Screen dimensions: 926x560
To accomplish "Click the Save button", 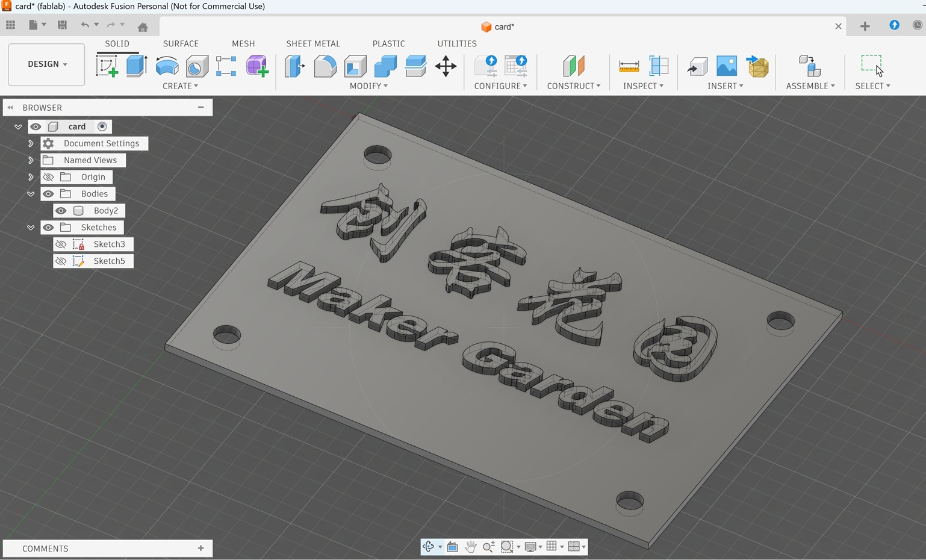I will [x=62, y=25].
